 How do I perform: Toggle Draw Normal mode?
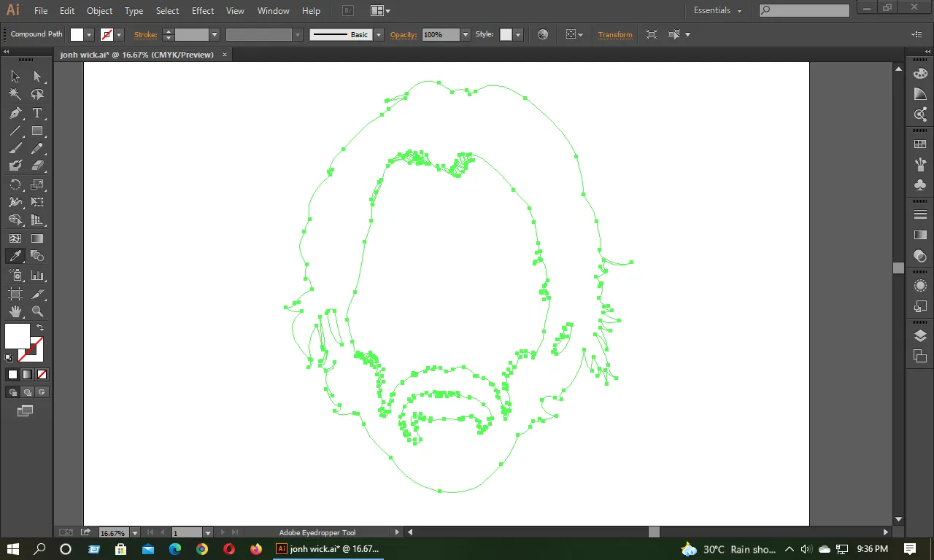pos(13,392)
